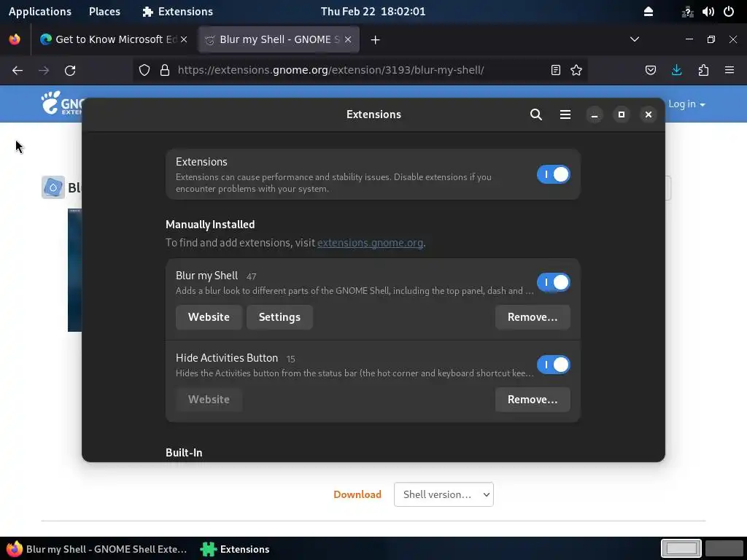
Task: Remove the Blur my Shell extension
Action: click(x=533, y=317)
